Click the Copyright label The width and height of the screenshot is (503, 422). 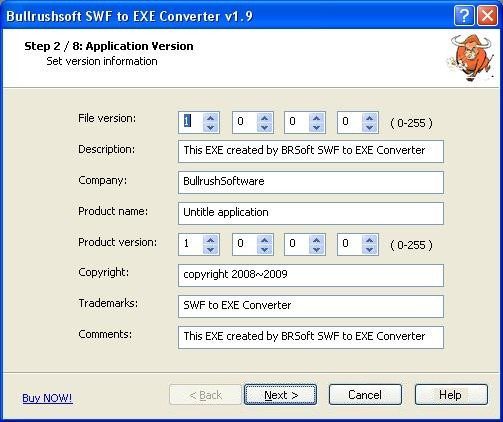point(103,272)
